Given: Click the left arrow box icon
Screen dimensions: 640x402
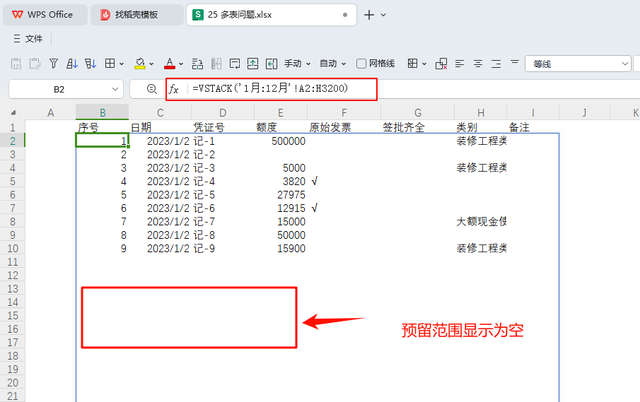Looking at the screenshot, I should [x=271, y=64].
